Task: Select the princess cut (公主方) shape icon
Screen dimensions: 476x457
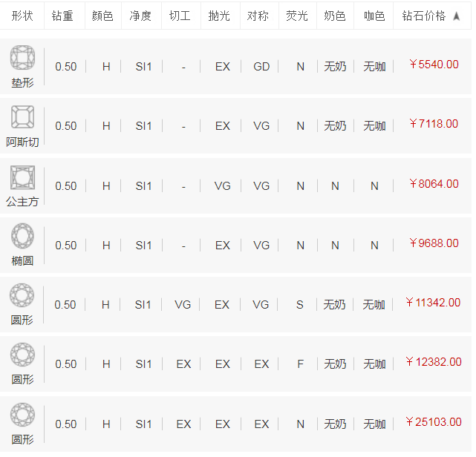Action: tap(22, 177)
